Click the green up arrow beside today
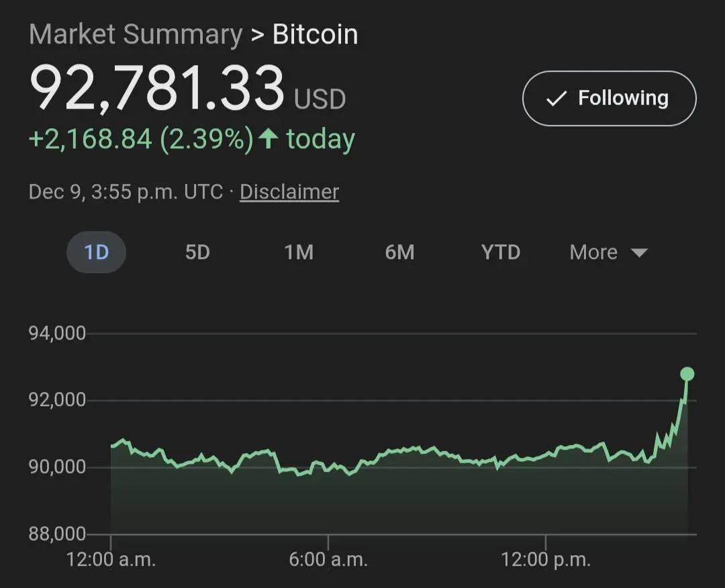This screenshot has height=588, width=725. 269,139
